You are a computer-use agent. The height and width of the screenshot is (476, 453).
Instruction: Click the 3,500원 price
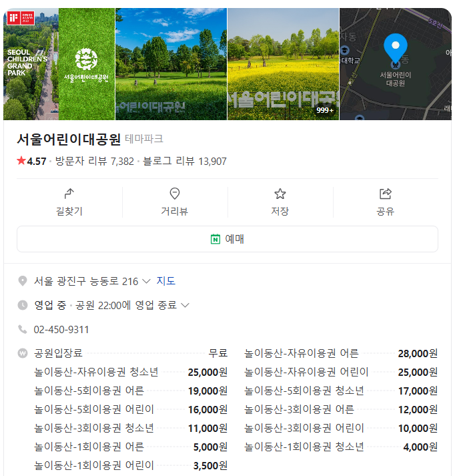click(x=211, y=466)
